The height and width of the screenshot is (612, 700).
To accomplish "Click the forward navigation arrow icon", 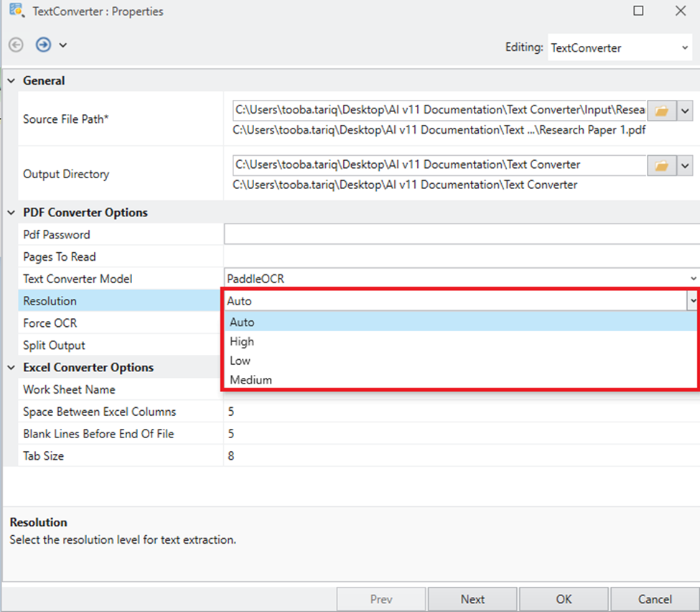I will pyautogui.click(x=43, y=45).
